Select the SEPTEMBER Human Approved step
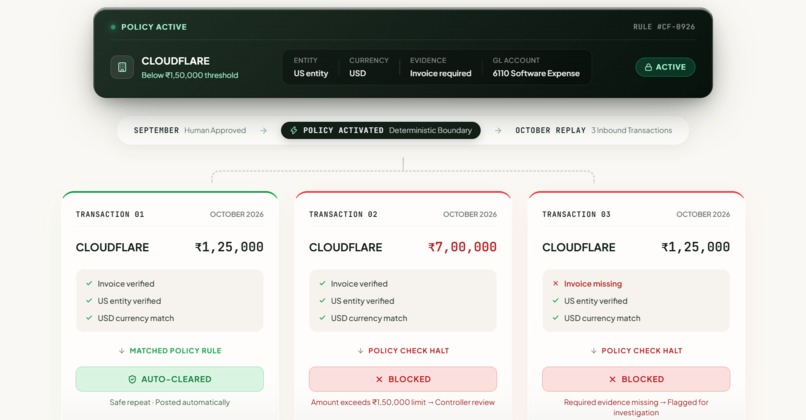 (190, 131)
